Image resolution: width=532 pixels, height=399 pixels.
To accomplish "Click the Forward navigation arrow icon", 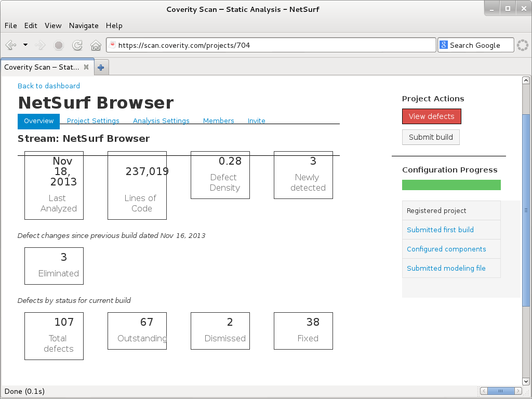I will tap(40, 45).
